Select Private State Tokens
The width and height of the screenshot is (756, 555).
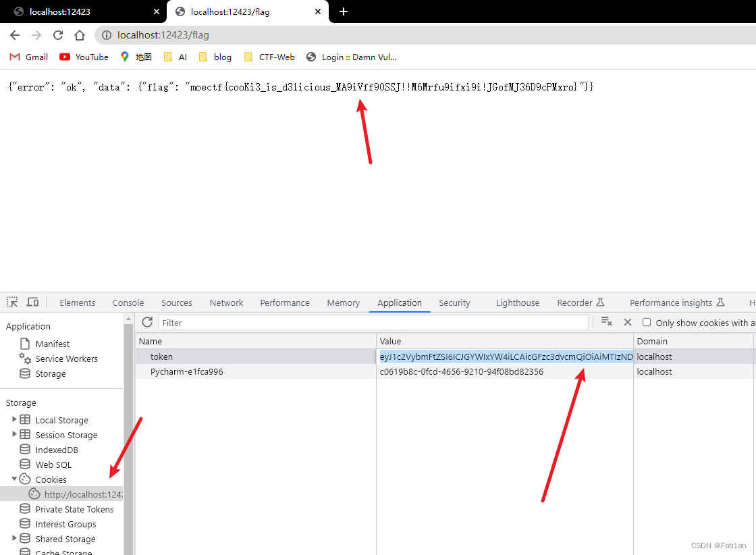coord(74,509)
